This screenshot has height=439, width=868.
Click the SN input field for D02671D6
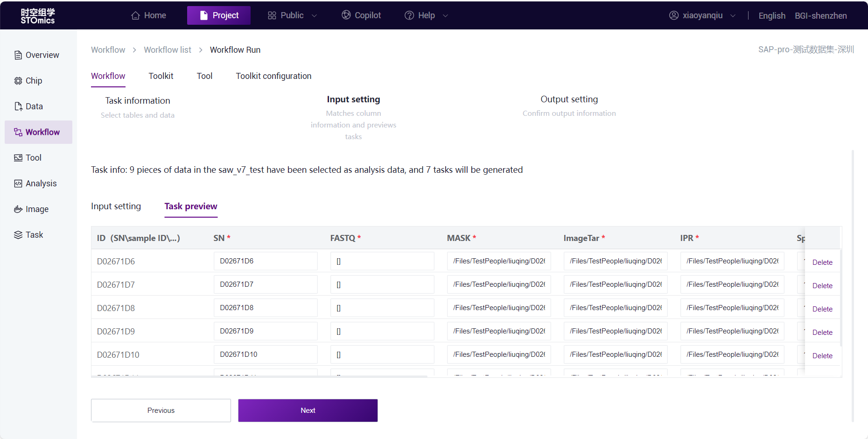266,261
